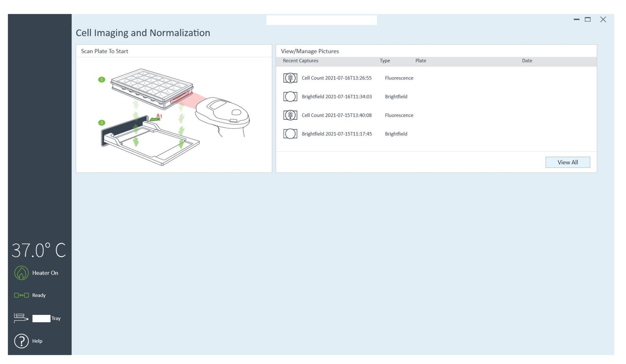Click the brightfield icon for 2021-07-16T11:34:03
The height and width of the screenshot is (364, 626).
point(290,96)
